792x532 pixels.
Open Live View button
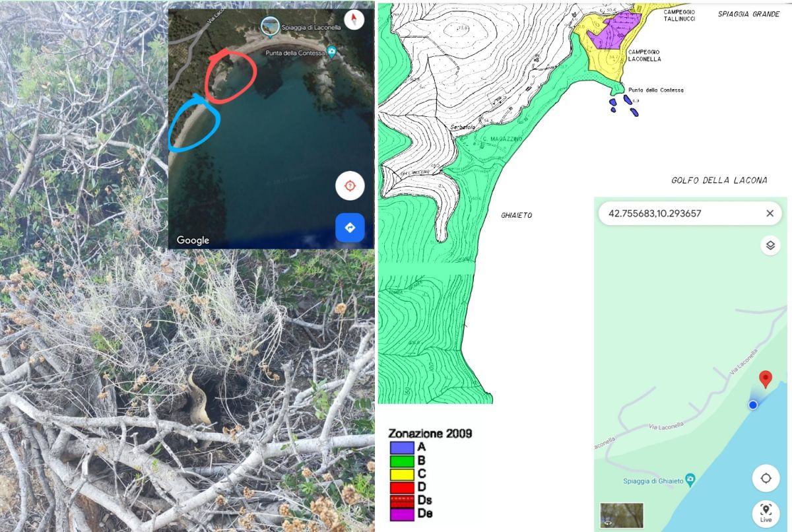[x=766, y=513]
